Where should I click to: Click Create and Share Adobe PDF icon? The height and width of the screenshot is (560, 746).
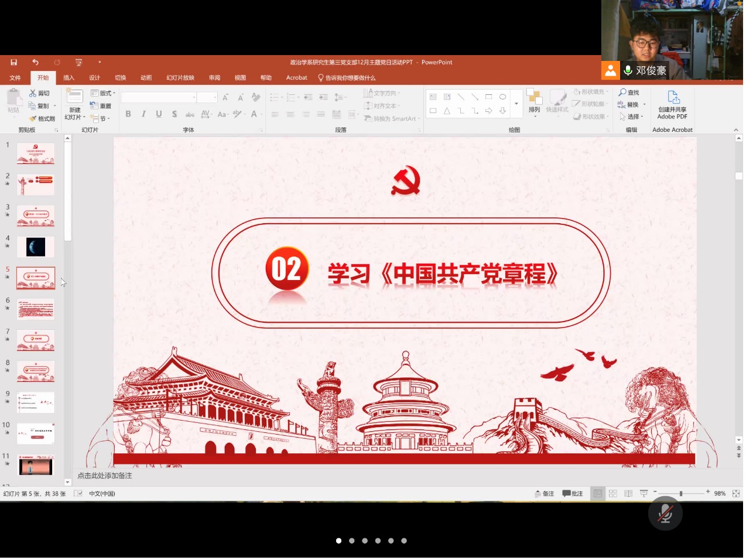tap(673, 97)
